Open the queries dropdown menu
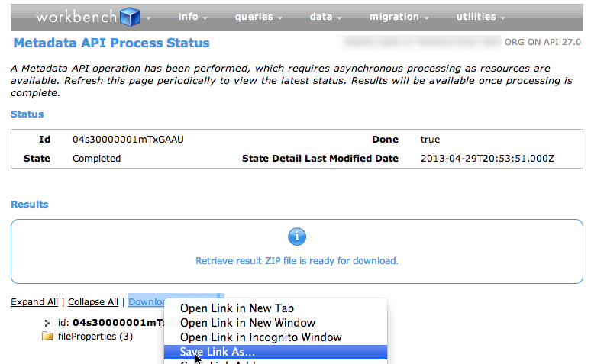 point(259,17)
